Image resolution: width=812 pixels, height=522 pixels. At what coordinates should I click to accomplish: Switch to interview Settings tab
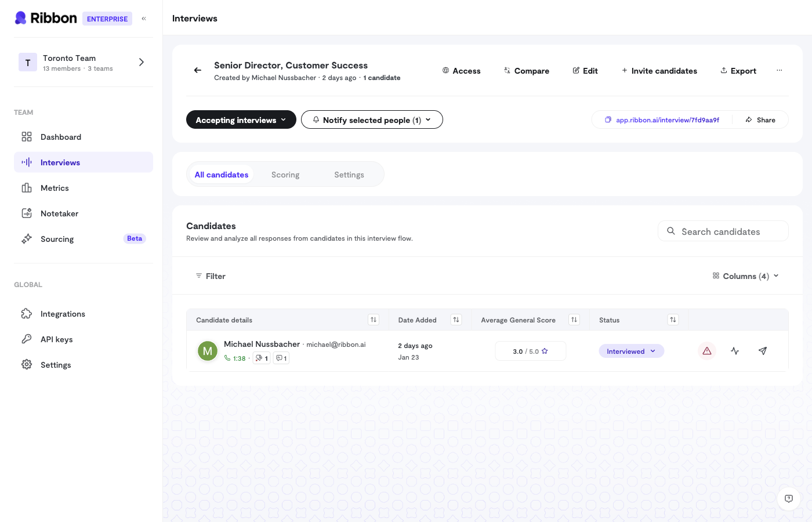(349, 175)
